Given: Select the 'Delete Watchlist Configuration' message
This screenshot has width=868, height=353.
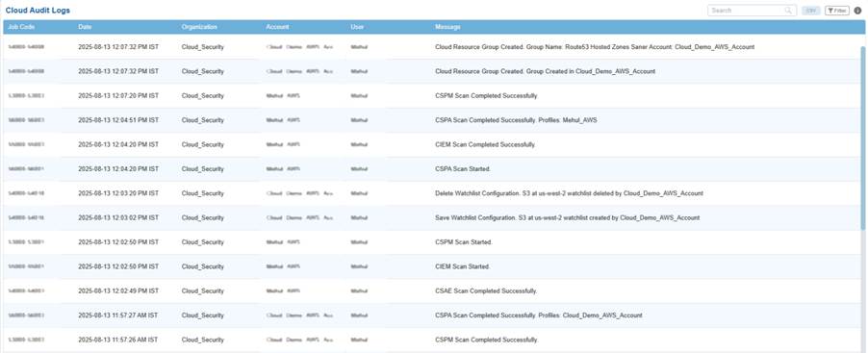Looking at the screenshot, I should point(569,193).
